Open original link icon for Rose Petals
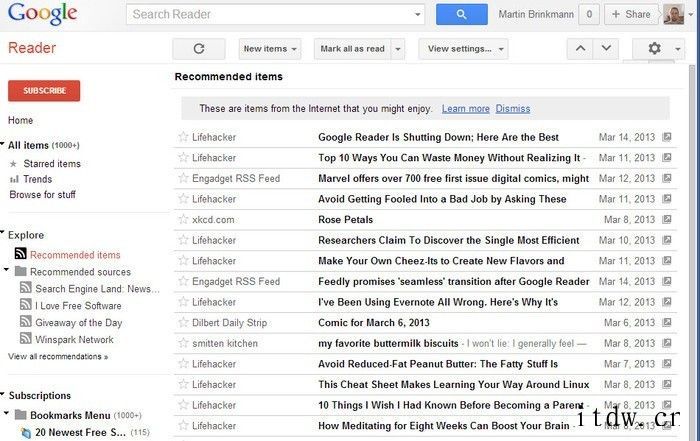Screen dimensions: 700x441 pos(667,219)
